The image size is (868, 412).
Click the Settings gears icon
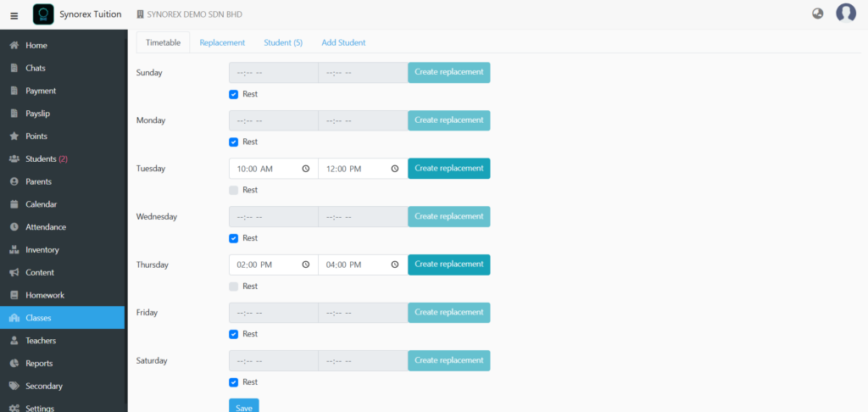(15, 409)
